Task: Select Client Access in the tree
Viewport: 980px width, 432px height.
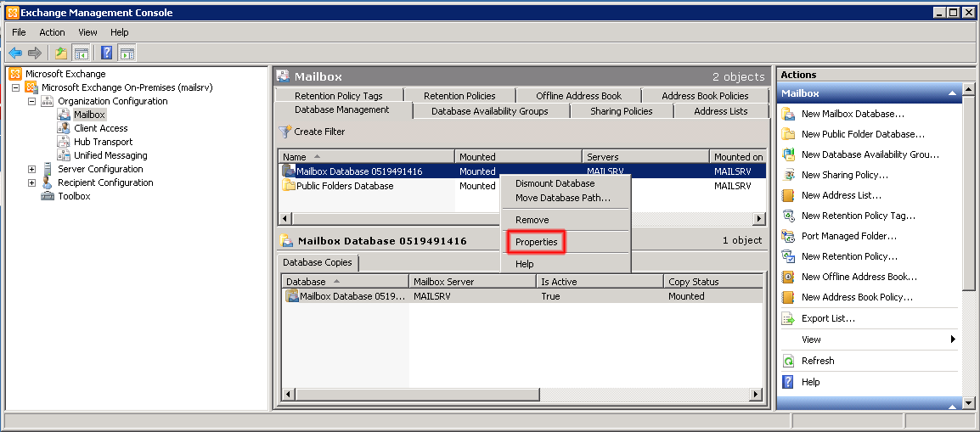Action: (100, 128)
